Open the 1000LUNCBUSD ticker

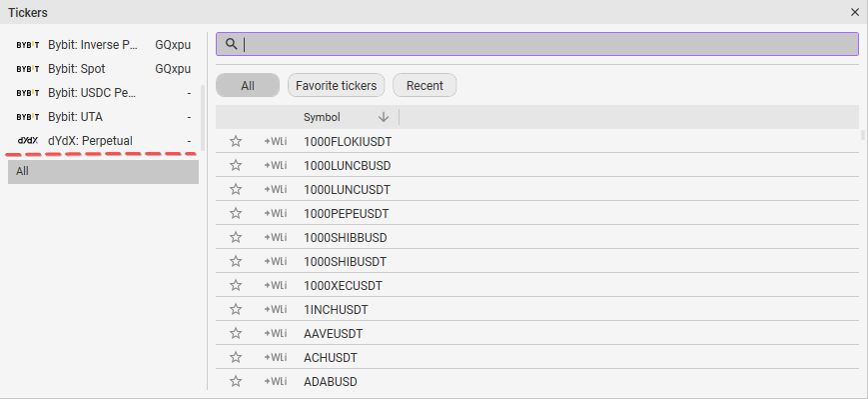tap(347, 166)
